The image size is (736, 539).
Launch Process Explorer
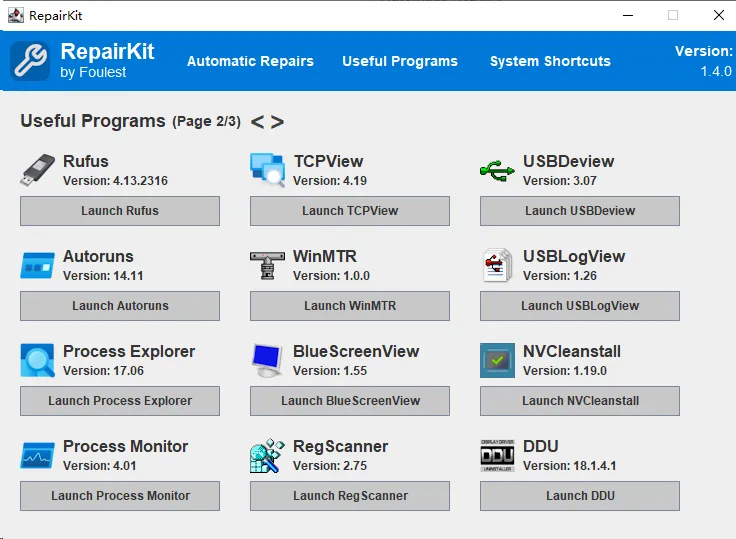click(120, 400)
